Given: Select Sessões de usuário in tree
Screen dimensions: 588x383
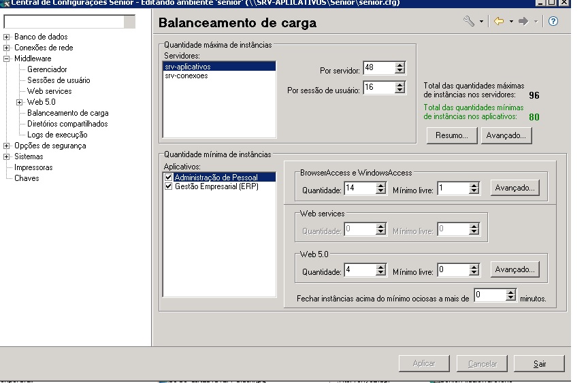Looking at the screenshot, I should [59, 80].
